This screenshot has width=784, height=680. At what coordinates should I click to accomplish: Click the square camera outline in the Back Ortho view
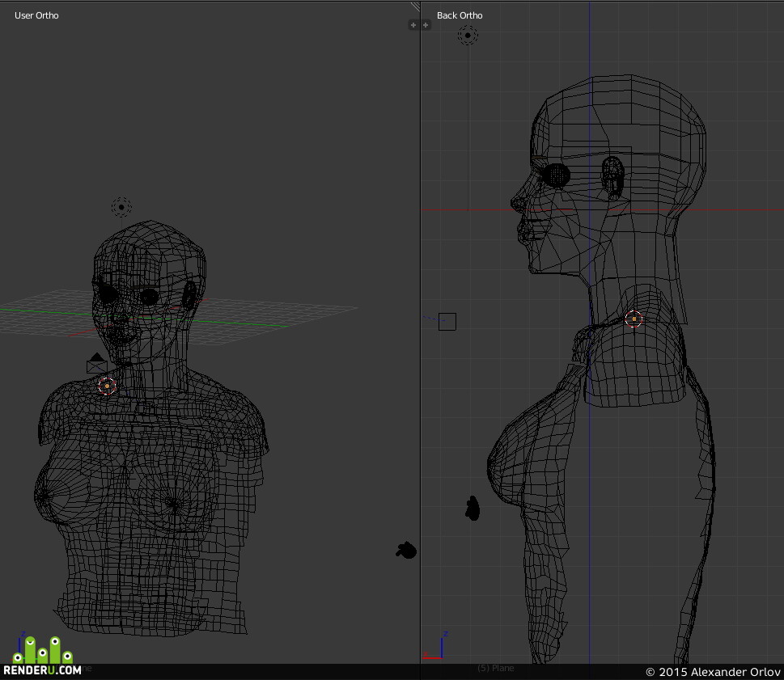pyautogui.click(x=447, y=322)
